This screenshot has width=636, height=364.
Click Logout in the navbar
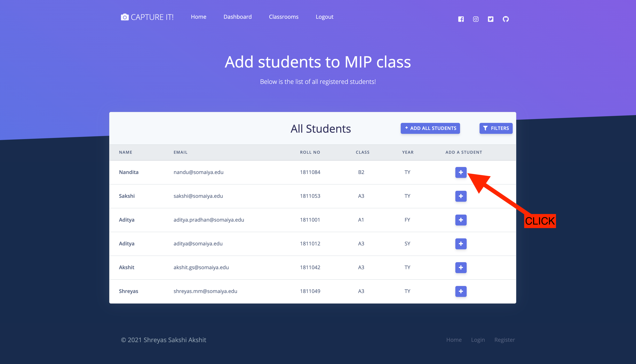tap(324, 17)
